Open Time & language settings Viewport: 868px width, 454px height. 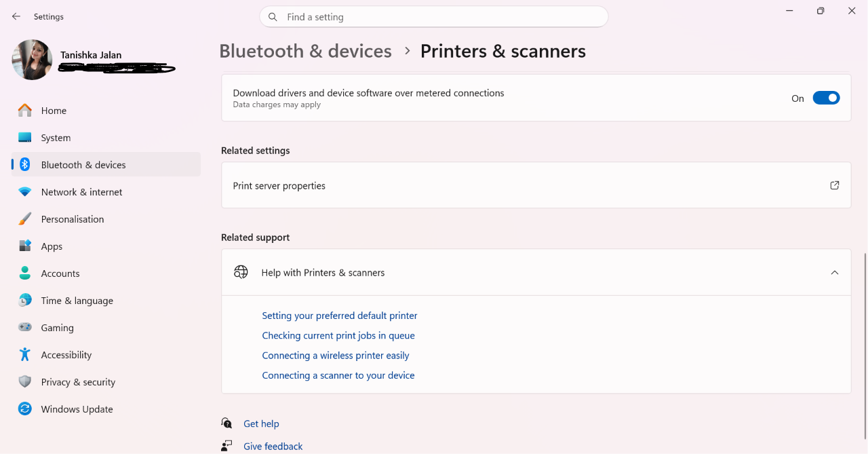coord(106,301)
